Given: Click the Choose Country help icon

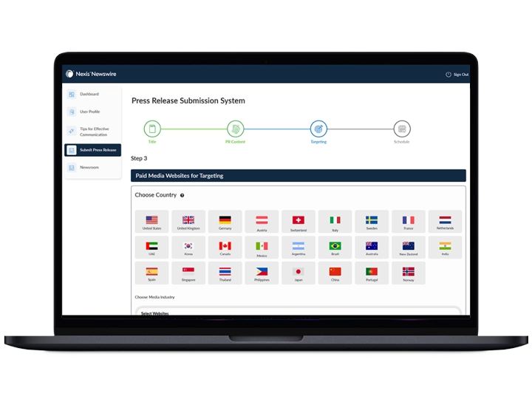Looking at the screenshot, I should (x=183, y=195).
